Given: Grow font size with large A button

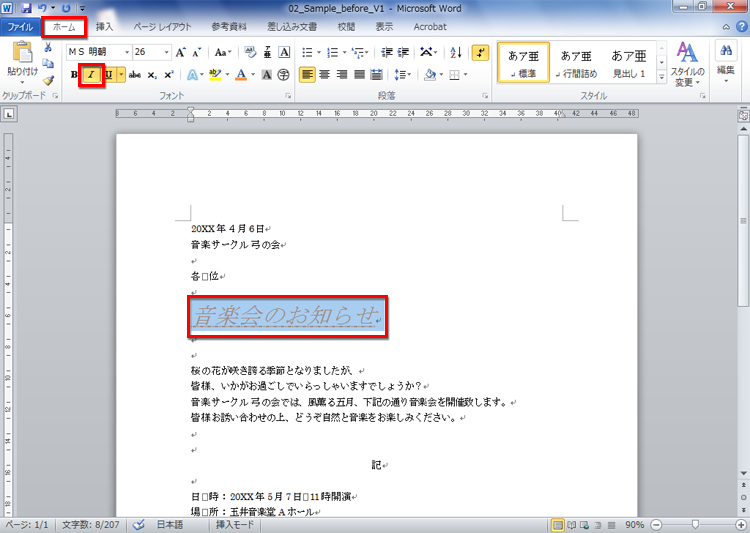Looking at the screenshot, I should [x=180, y=52].
